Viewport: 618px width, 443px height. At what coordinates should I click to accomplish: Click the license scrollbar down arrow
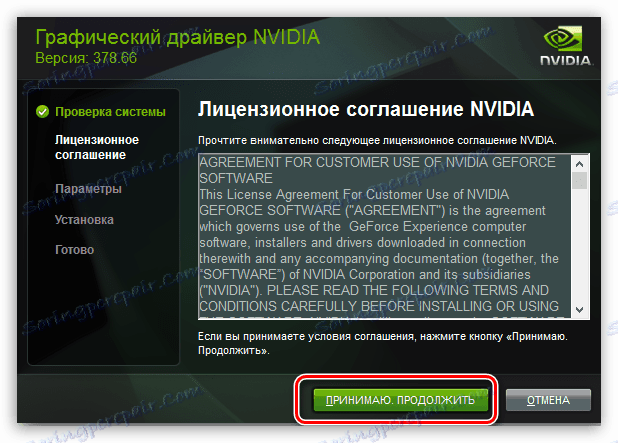tap(579, 310)
